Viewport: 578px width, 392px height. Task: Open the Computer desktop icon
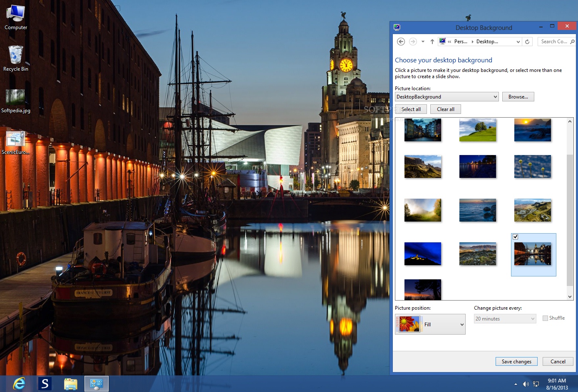point(16,17)
